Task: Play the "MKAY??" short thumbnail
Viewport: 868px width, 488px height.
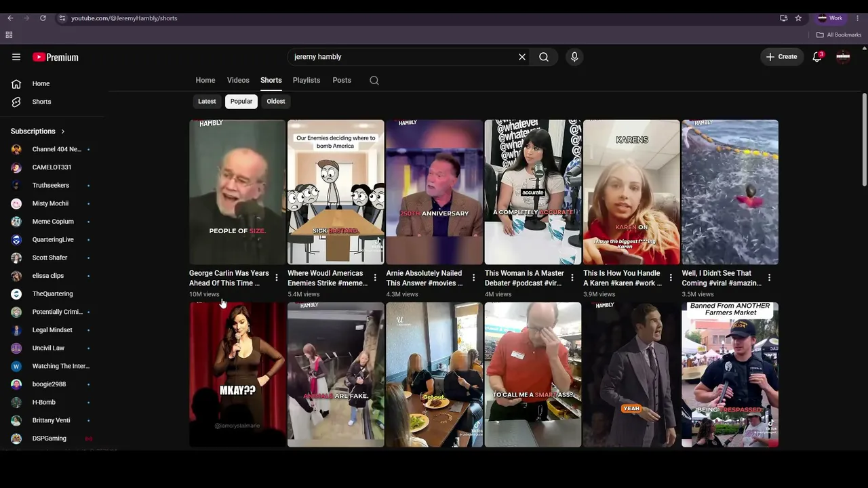Action: point(237,375)
